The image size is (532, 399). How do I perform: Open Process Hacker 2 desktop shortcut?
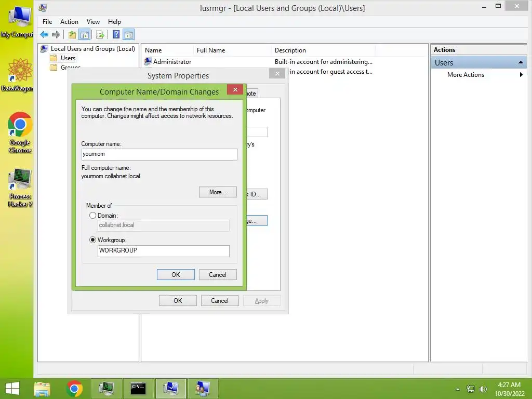[x=20, y=188]
